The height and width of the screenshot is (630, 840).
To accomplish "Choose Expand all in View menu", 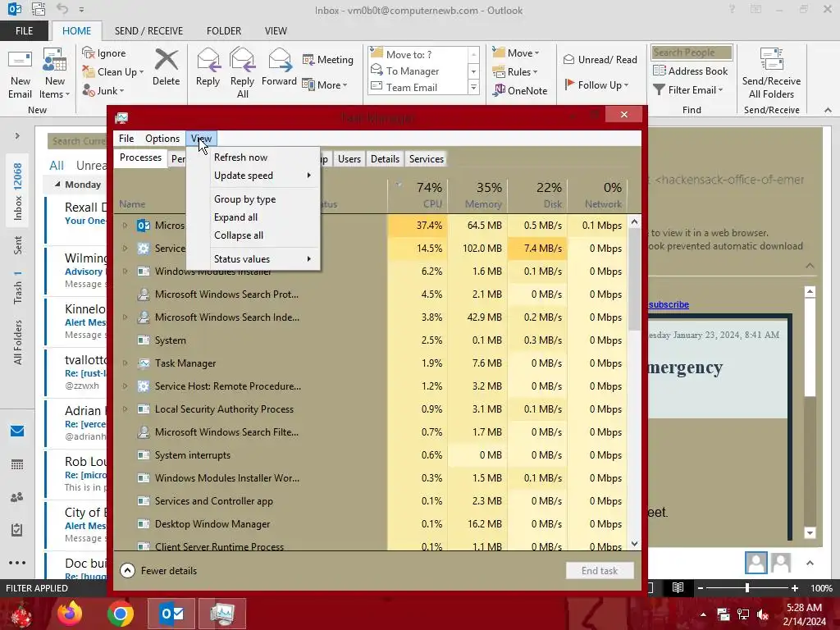I will point(253,217).
